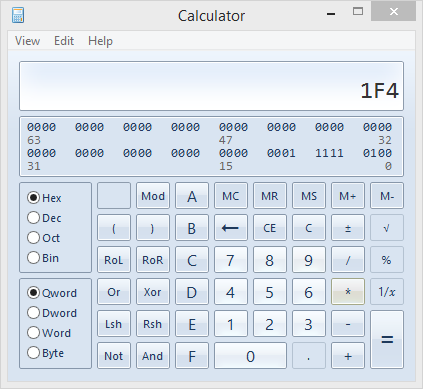Click the Mod button
This screenshot has height=389, width=423.
pos(153,196)
